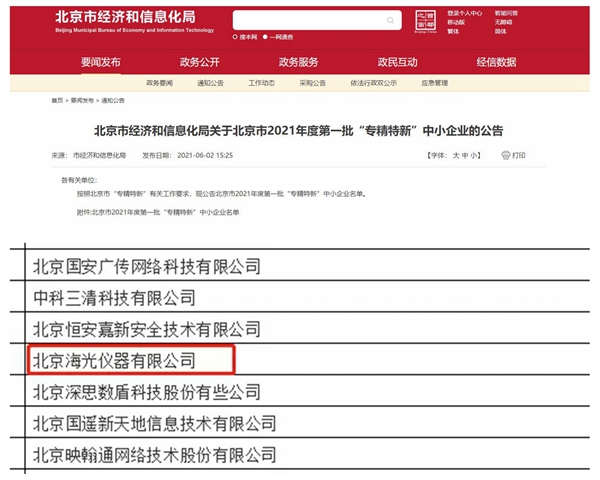Click row 北京国遥新天地信息技术有限公司
The image size is (600, 480).
pos(155,423)
